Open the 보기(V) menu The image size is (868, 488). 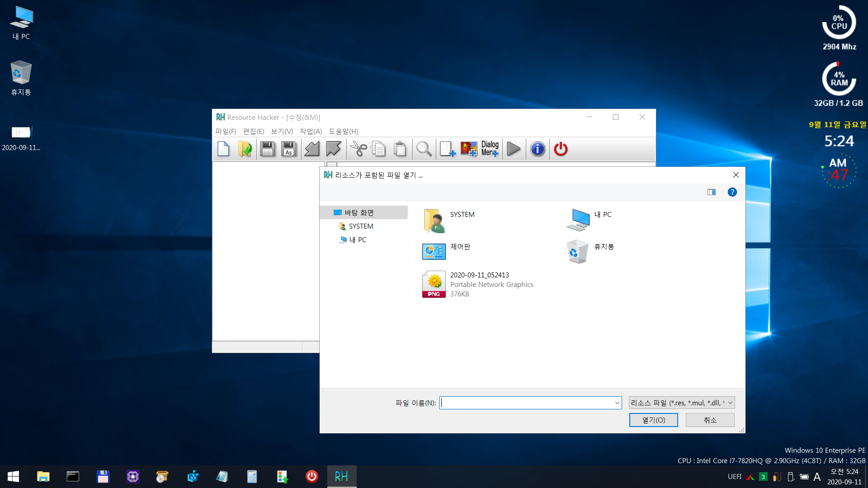(x=282, y=131)
